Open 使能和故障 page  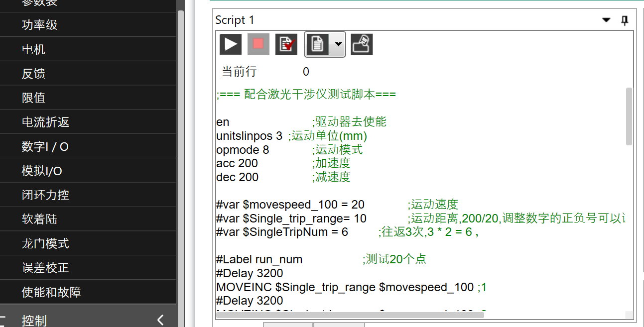point(51,293)
